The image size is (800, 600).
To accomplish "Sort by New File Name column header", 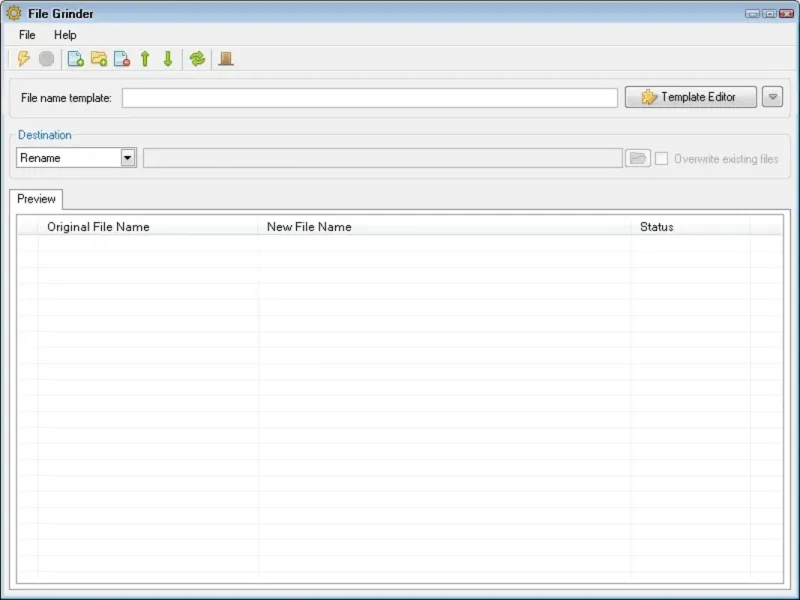I will pos(444,227).
